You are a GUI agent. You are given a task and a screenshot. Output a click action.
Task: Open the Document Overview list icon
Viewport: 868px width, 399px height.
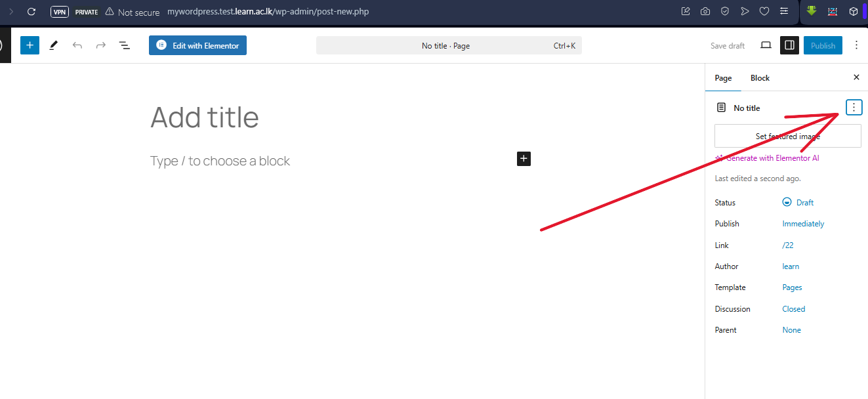pos(124,45)
